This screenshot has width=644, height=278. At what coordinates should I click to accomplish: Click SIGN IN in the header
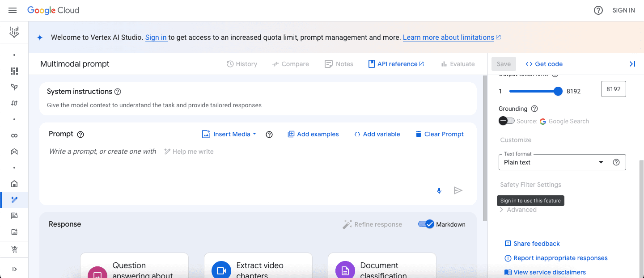pos(623,10)
